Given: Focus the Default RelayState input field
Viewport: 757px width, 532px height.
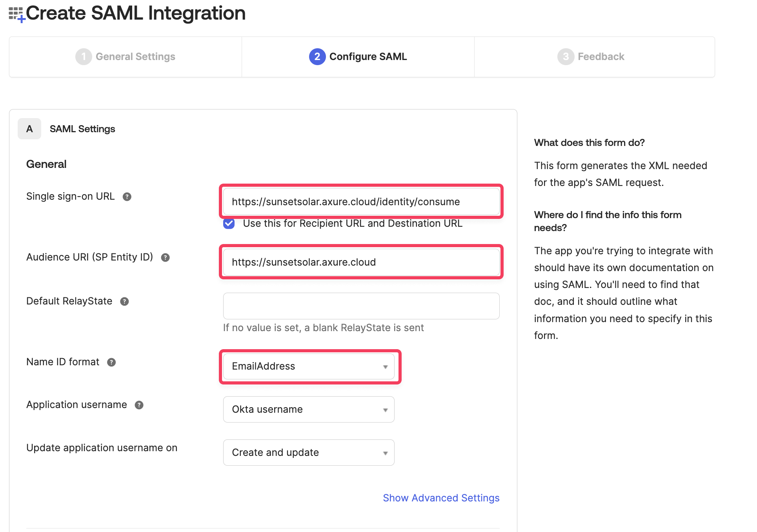Looking at the screenshot, I should [361, 306].
